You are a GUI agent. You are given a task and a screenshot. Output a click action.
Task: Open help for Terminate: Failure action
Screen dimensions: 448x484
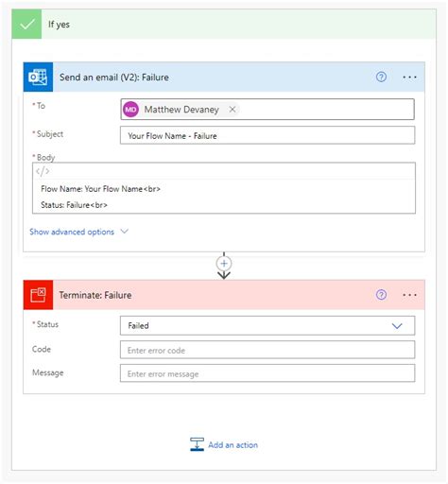point(381,295)
